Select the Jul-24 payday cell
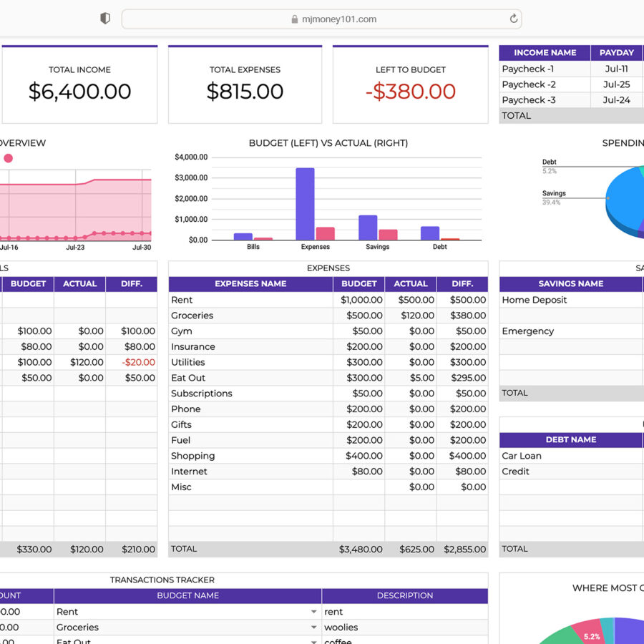The width and height of the screenshot is (644, 644). [x=617, y=99]
